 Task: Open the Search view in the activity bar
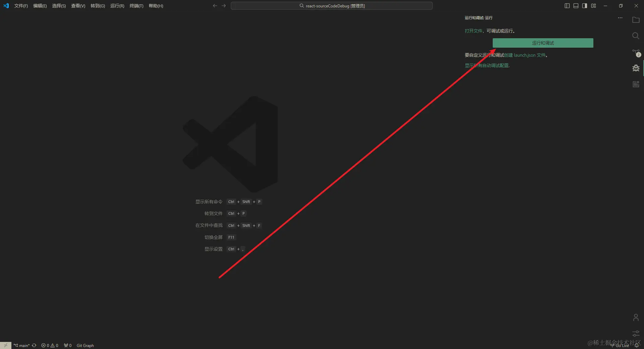[x=636, y=36]
